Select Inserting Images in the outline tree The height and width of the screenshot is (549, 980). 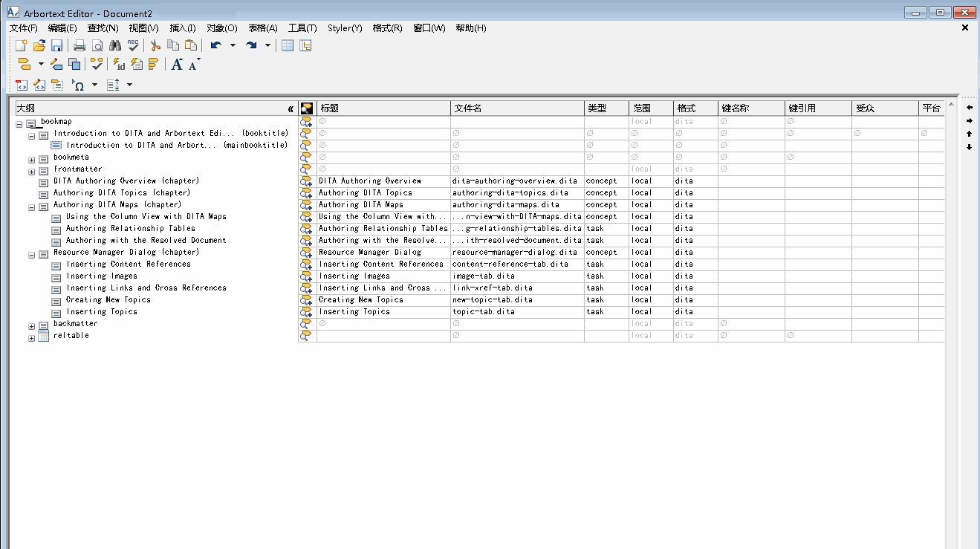[x=102, y=276]
